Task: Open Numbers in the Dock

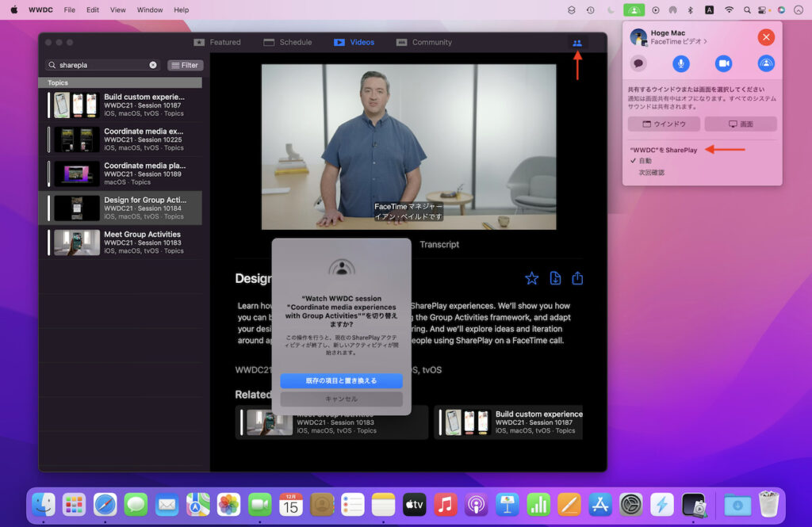Action: (538, 505)
